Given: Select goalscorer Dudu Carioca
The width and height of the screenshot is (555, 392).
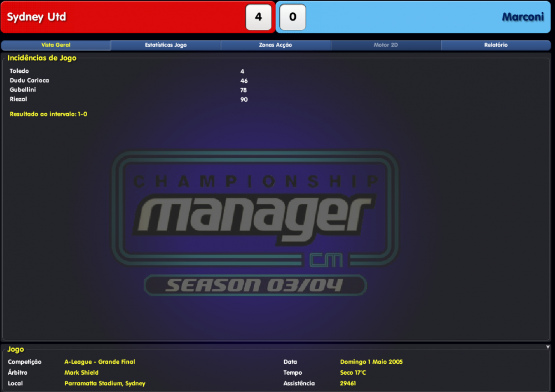Looking at the screenshot, I should [29, 81].
